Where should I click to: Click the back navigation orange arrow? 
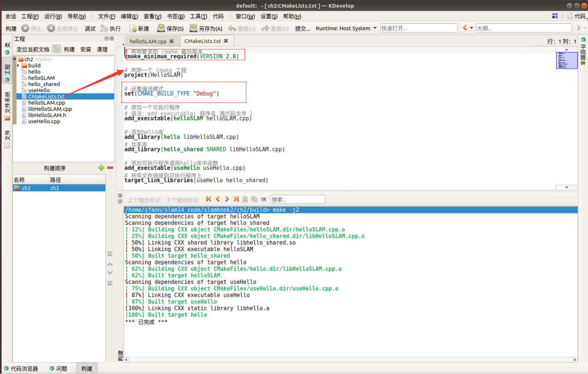[x=465, y=28]
